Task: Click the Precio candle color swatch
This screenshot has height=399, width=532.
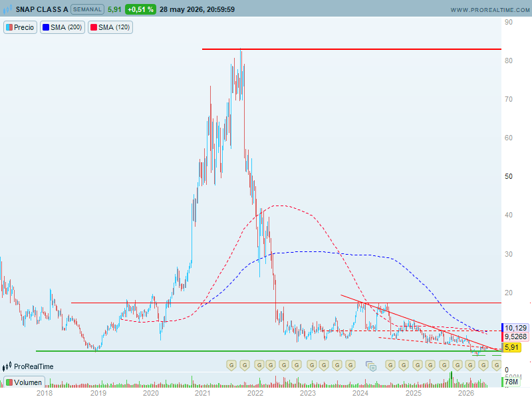Action: click(x=9, y=27)
